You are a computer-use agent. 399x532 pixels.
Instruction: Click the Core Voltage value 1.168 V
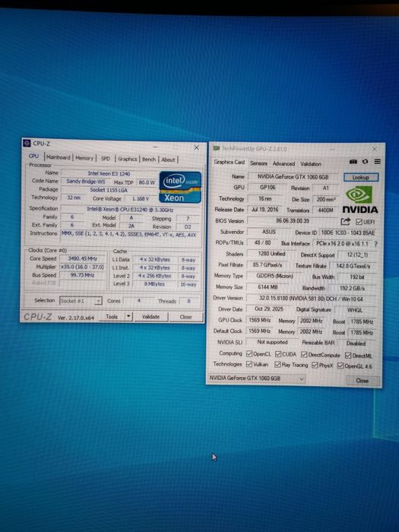click(141, 198)
